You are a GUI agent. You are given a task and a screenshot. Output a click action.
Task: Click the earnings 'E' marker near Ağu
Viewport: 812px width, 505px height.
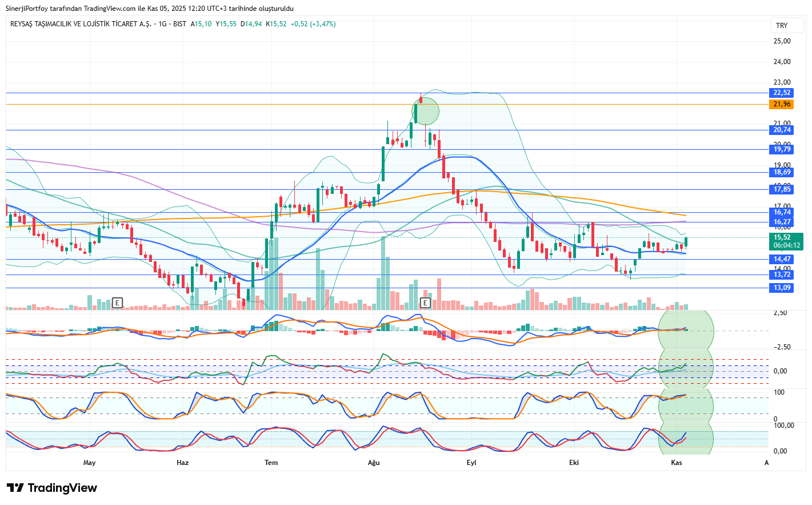point(425,303)
